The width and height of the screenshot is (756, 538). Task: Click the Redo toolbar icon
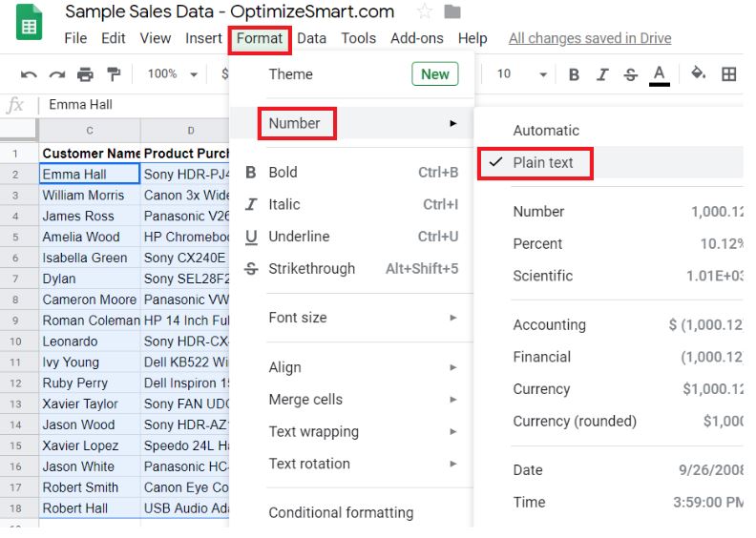coord(57,74)
